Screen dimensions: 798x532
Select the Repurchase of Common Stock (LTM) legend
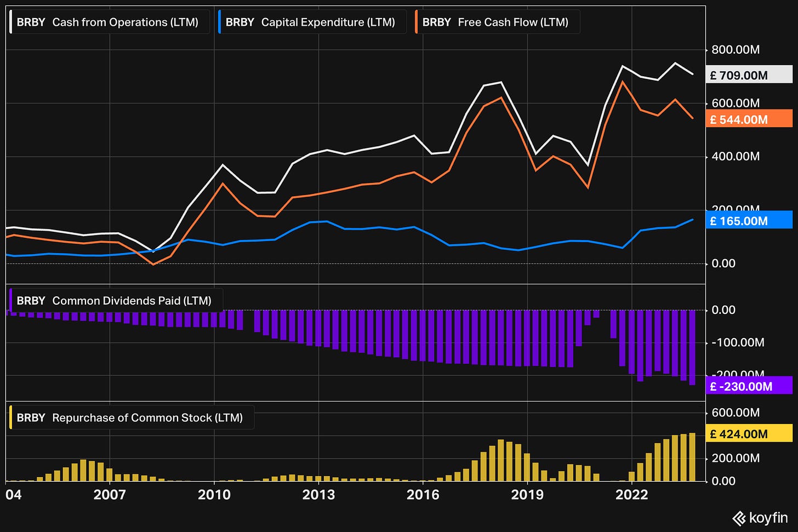[132, 417]
